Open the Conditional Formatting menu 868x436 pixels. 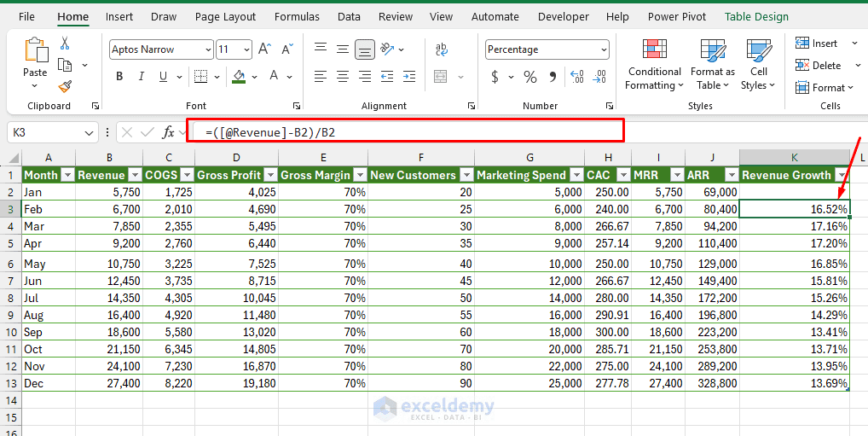coord(654,64)
